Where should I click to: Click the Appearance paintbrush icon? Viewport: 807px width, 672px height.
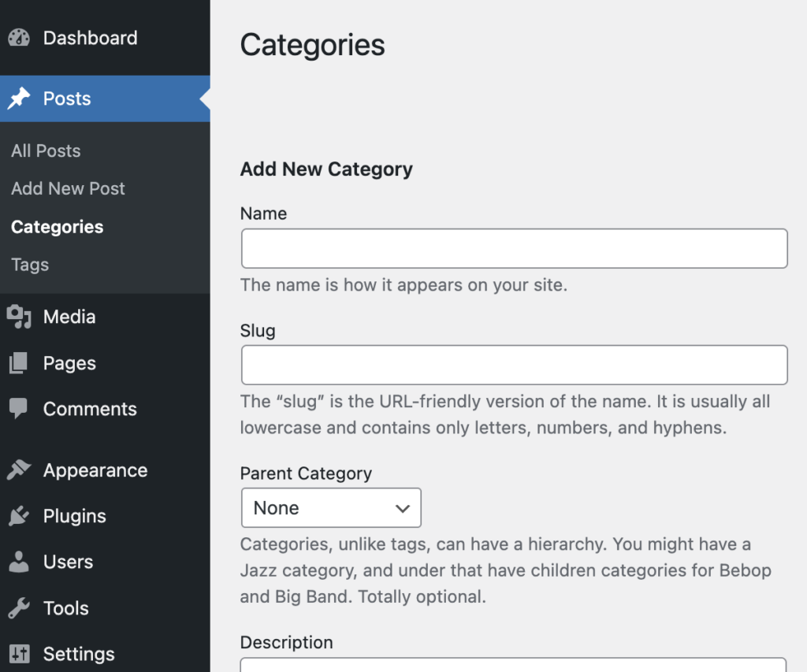click(x=19, y=470)
